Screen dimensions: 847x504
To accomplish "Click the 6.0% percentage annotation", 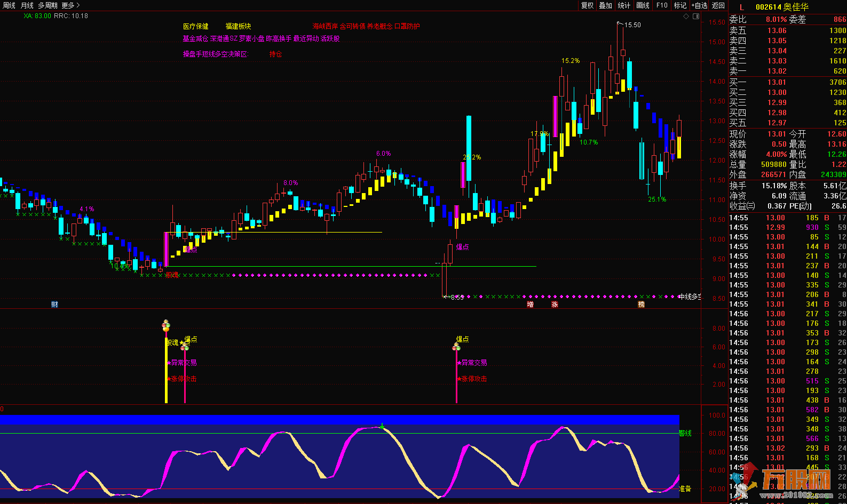I will (383, 154).
